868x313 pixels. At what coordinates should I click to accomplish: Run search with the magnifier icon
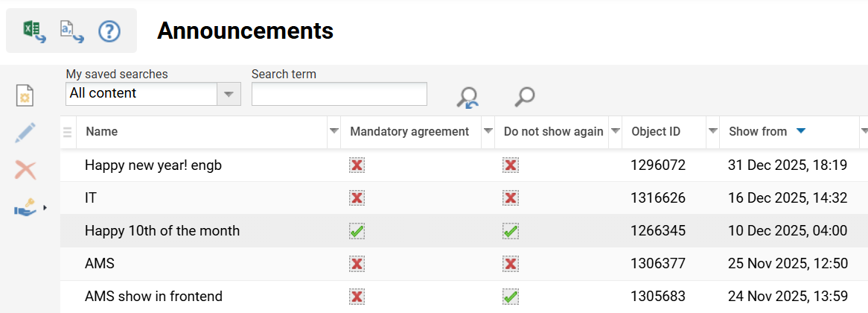(x=524, y=96)
